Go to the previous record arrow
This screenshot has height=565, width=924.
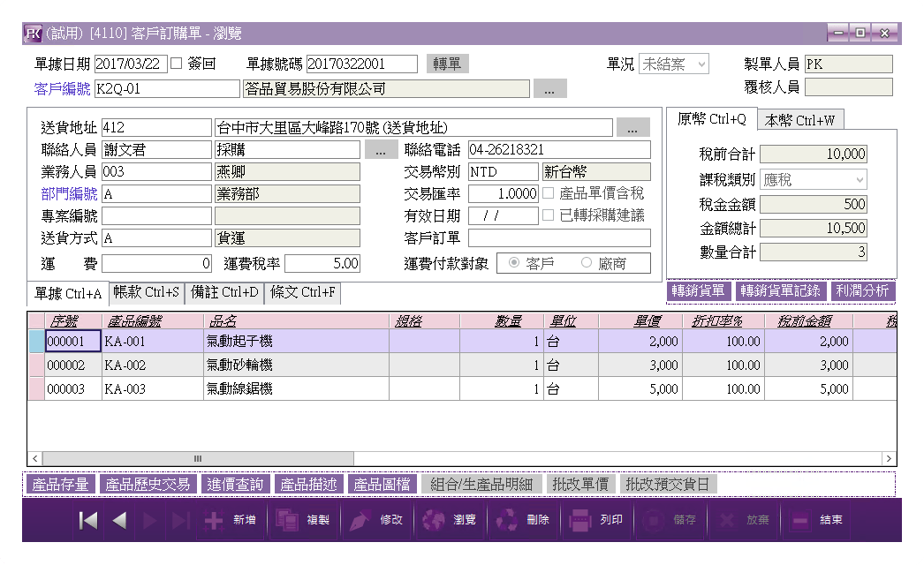tap(119, 521)
